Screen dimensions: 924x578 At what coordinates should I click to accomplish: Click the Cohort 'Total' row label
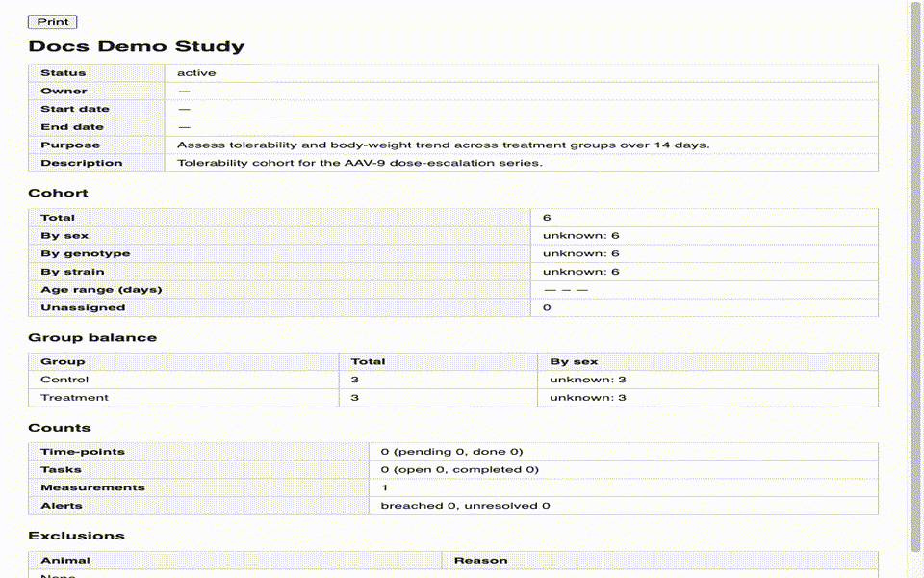[58, 218]
